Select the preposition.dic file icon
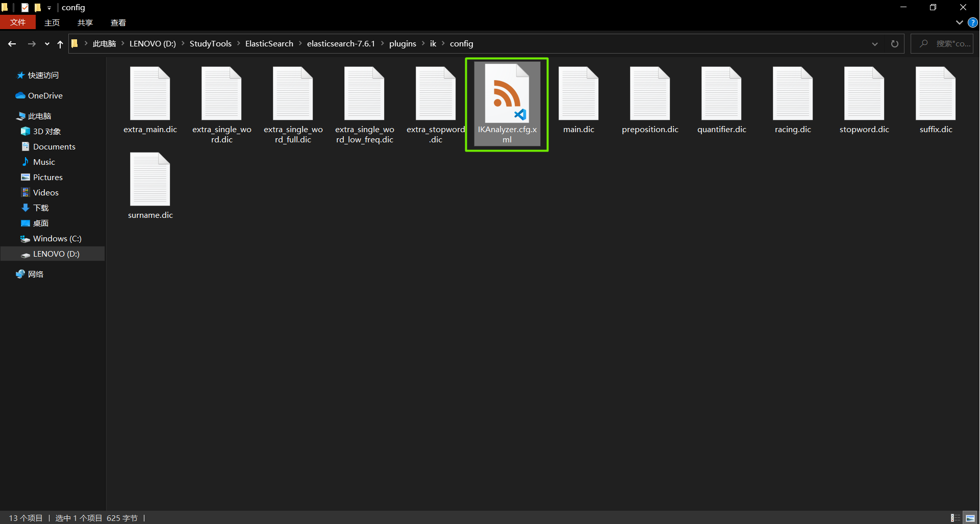The image size is (980, 524). (650, 93)
